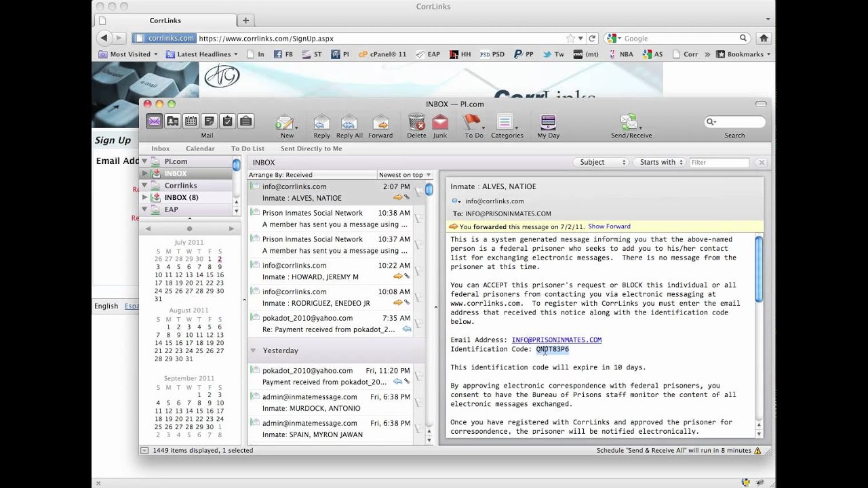Reply to the selected message
This screenshot has width=868, height=488.
point(321,125)
